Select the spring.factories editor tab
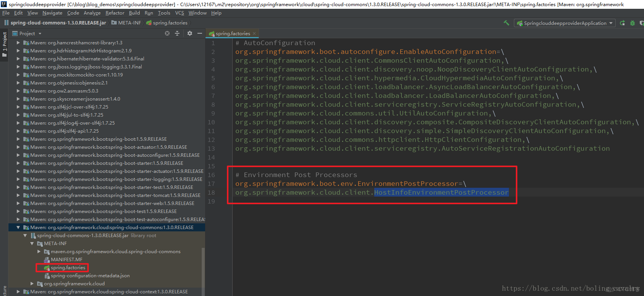The height and width of the screenshot is (296, 644). tap(232, 34)
